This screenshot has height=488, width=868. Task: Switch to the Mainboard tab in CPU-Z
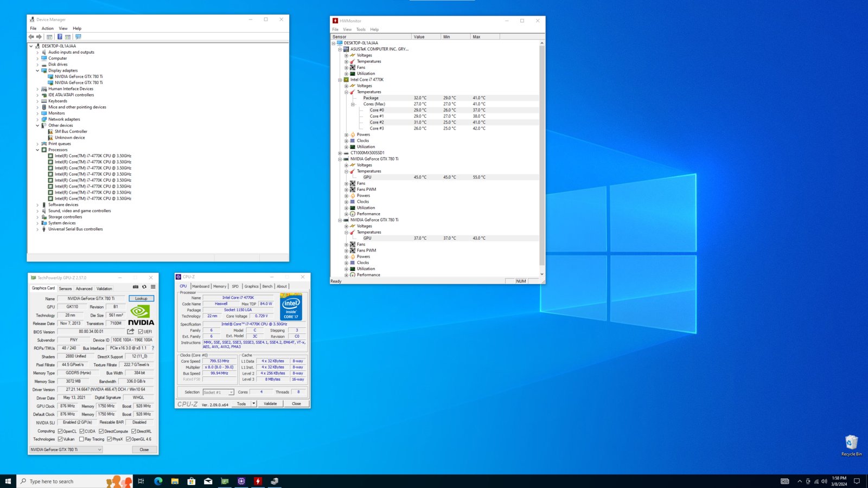(x=200, y=286)
